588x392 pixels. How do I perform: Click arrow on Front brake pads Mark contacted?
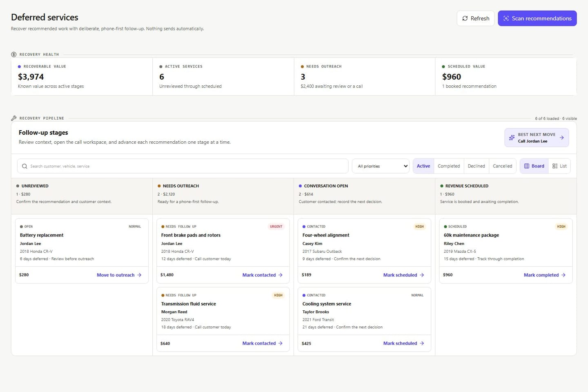click(x=280, y=275)
